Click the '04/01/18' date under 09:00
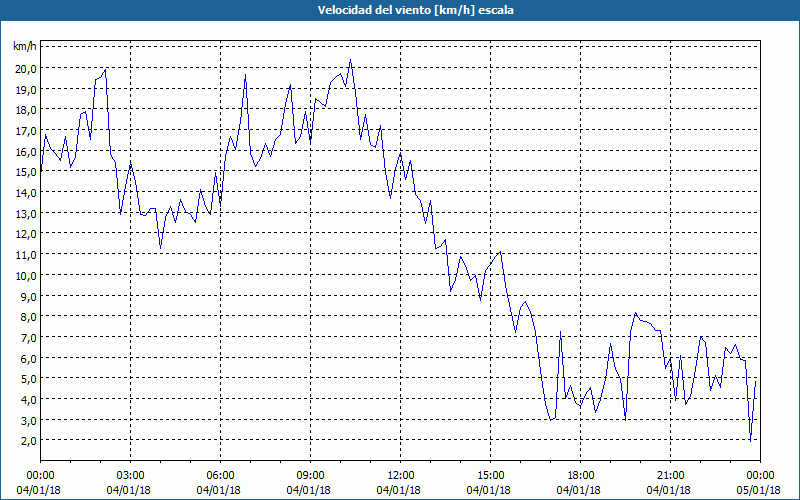The width and height of the screenshot is (800, 500). click(309, 490)
